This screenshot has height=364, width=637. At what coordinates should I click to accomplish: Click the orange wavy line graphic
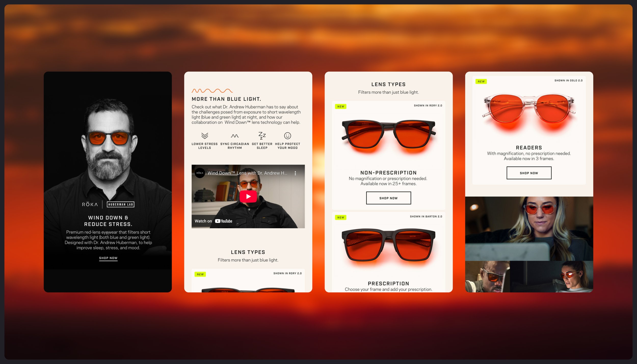212,91
